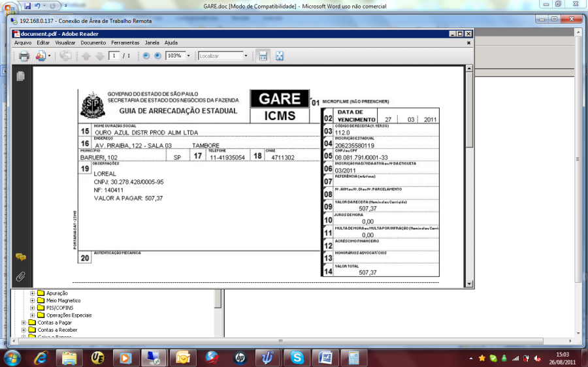Viewport: 588px width, 367px height.
Task: Click the Adobe Reader vertical scrollbar thumb
Action: 468,110
